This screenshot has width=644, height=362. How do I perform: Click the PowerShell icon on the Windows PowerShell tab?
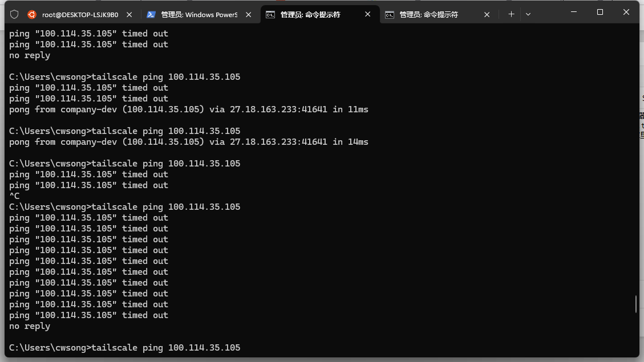pos(151,15)
